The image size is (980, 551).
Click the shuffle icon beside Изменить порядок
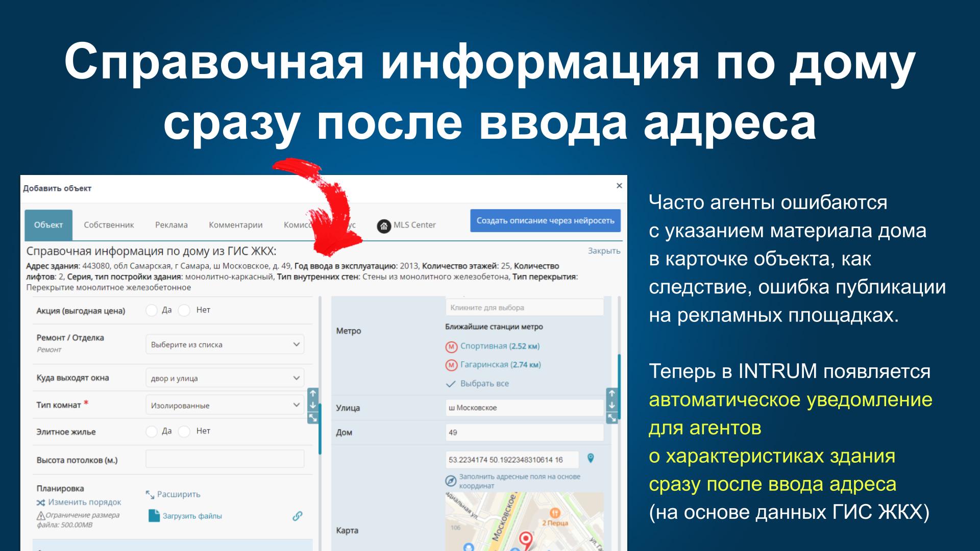click(41, 503)
